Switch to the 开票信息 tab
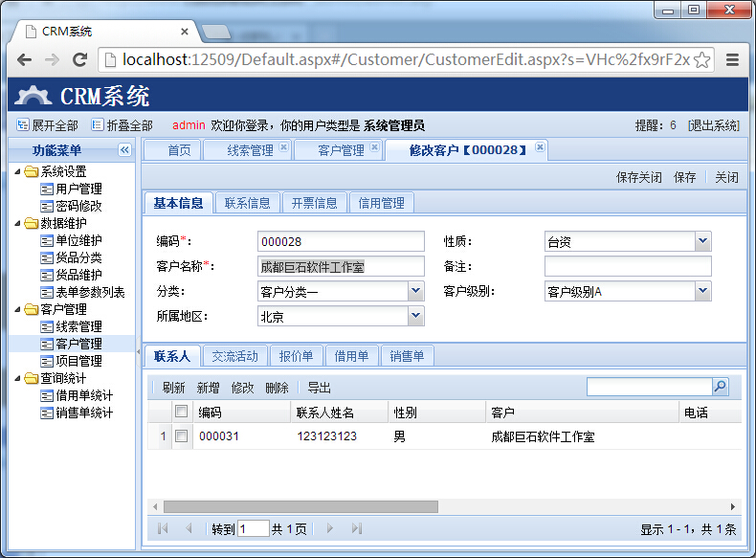The width and height of the screenshot is (756, 558). click(x=315, y=203)
